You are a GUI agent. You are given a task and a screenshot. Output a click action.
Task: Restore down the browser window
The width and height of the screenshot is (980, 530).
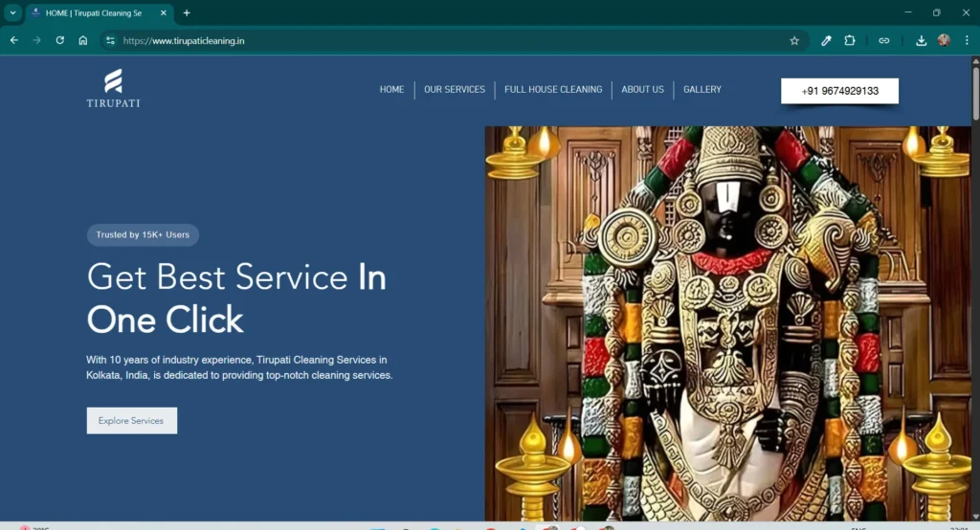[x=936, y=12]
